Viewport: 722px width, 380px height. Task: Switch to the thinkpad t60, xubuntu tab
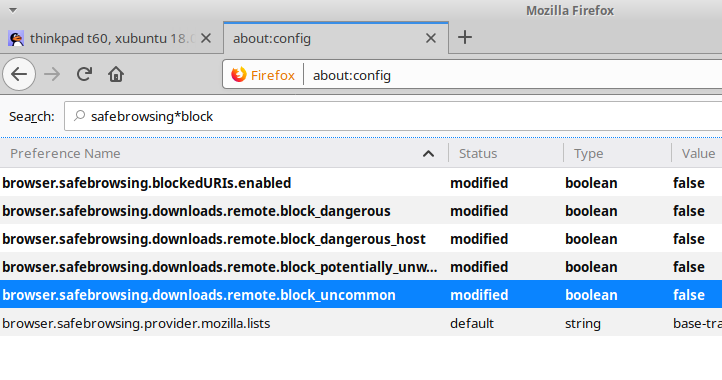click(x=111, y=38)
